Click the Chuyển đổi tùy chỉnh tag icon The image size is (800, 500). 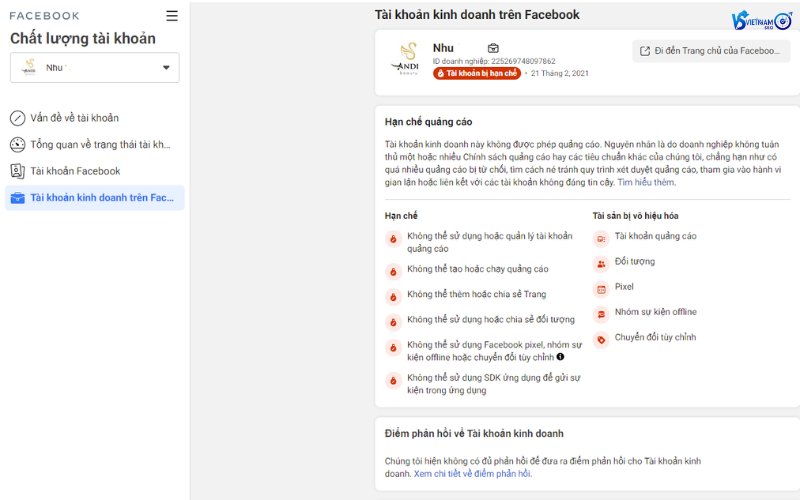point(601,339)
